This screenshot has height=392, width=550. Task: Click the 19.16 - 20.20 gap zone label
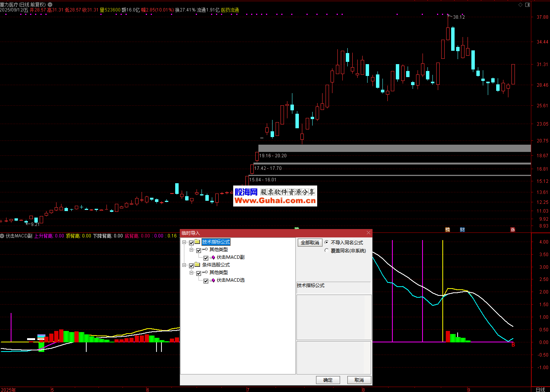[273, 156]
